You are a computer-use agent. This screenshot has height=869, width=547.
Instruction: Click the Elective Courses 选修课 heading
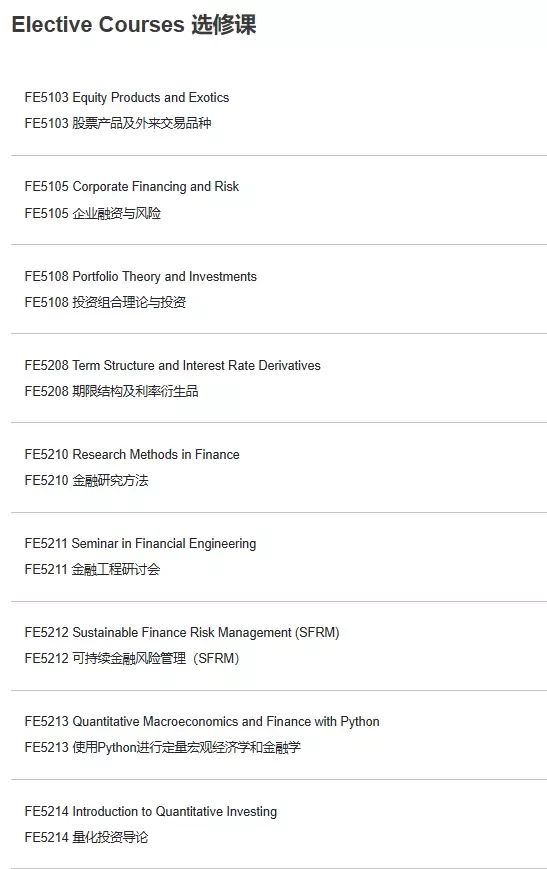pyautogui.click(x=134, y=25)
